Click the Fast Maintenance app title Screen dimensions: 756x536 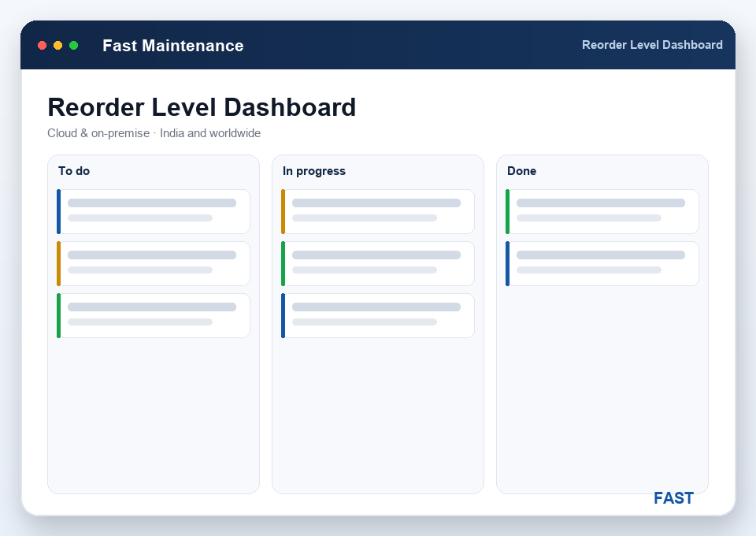(x=173, y=46)
